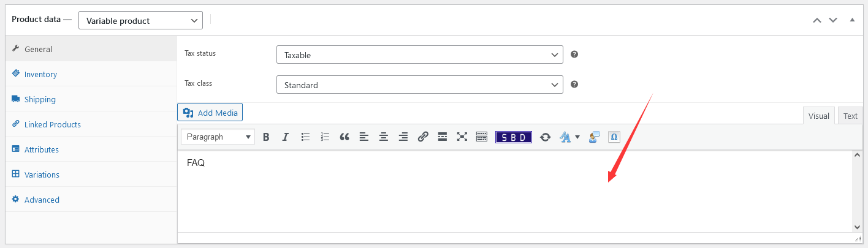Click the SBD toolbar button
This screenshot has width=868, height=248.
514,137
